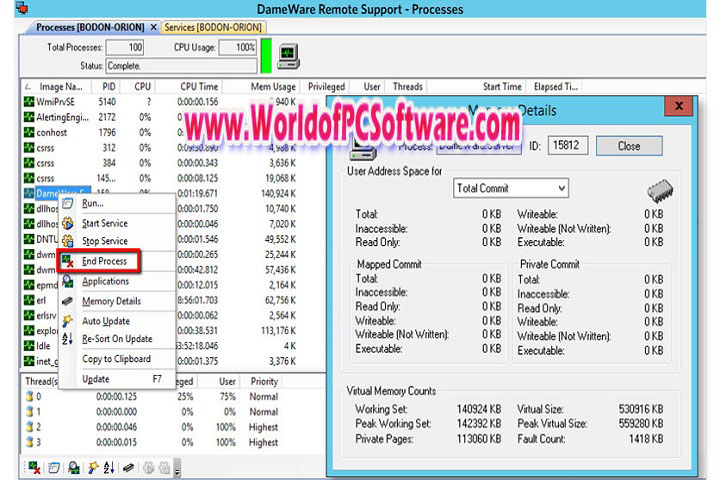Click the Applications icon in context menu

coord(68,281)
